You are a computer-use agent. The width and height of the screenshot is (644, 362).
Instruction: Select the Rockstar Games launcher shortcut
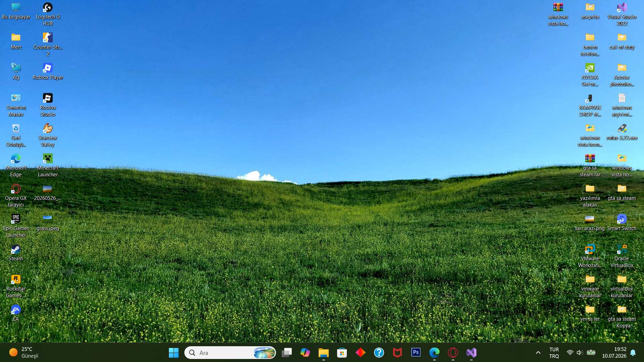(16, 286)
